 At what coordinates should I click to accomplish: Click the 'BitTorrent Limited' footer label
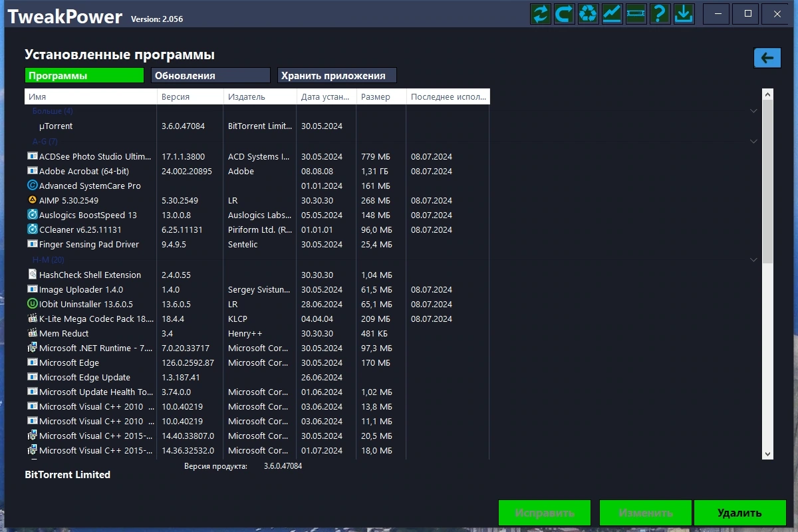[x=68, y=474]
